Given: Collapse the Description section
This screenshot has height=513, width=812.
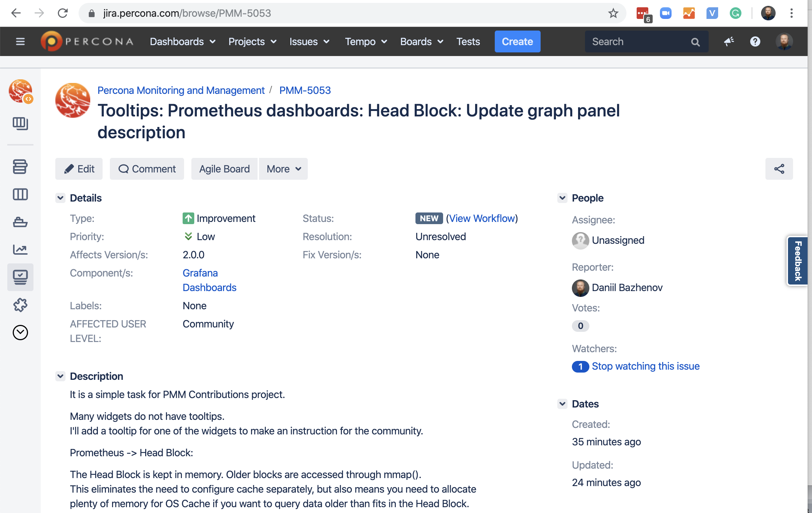Looking at the screenshot, I should pyautogui.click(x=60, y=376).
